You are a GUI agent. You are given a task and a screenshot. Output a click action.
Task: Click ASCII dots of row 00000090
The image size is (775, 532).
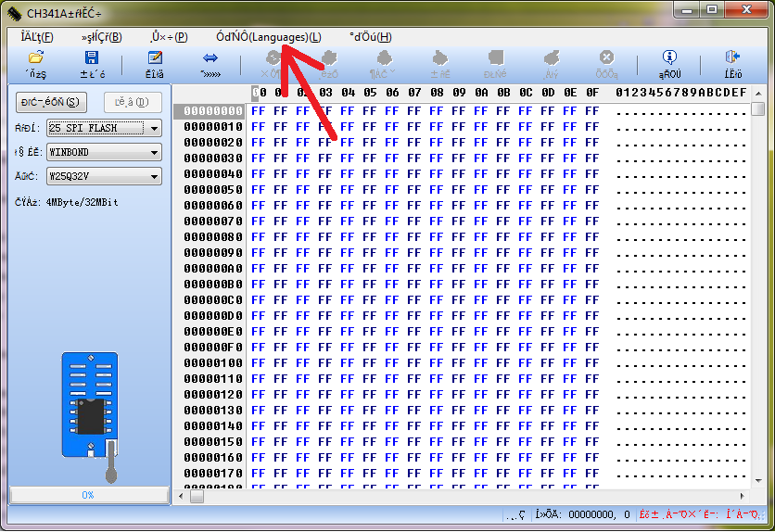coord(681,256)
